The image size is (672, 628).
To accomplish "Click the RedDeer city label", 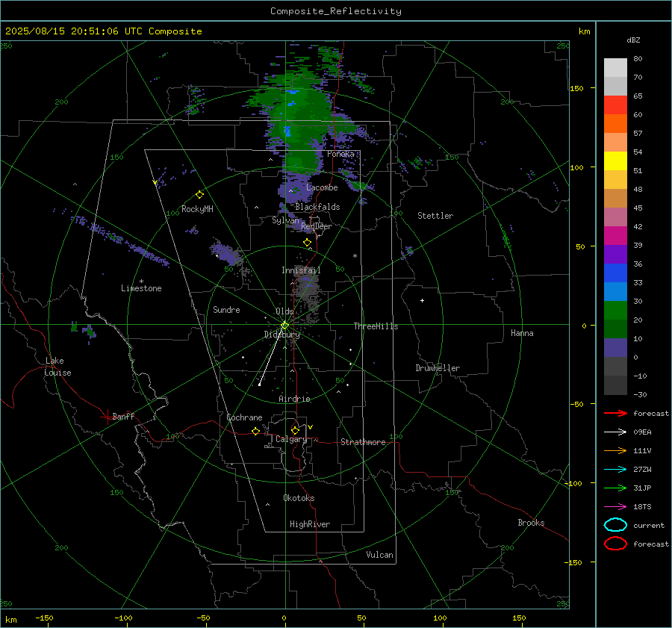I will tap(317, 226).
